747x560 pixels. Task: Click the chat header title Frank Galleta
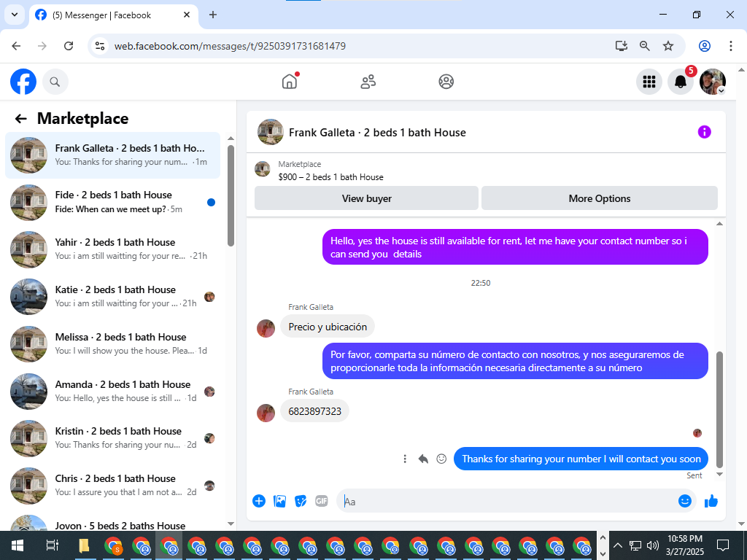[377, 133]
